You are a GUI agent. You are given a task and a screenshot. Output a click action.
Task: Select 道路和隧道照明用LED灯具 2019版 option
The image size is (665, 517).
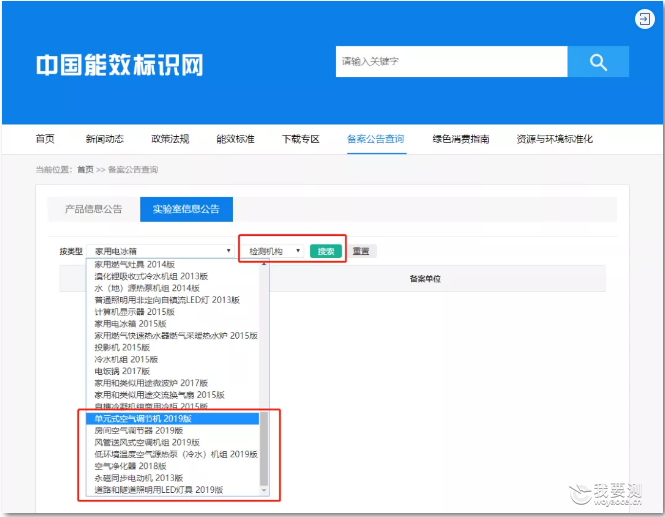(173, 490)
